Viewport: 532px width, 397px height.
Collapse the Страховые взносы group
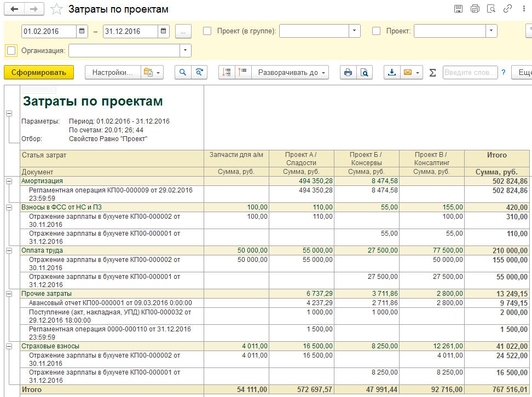point(9,347)
